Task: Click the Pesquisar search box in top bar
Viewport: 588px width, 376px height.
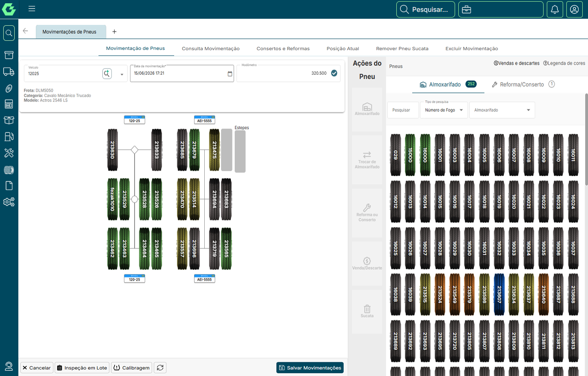Action: click(425, 9)
